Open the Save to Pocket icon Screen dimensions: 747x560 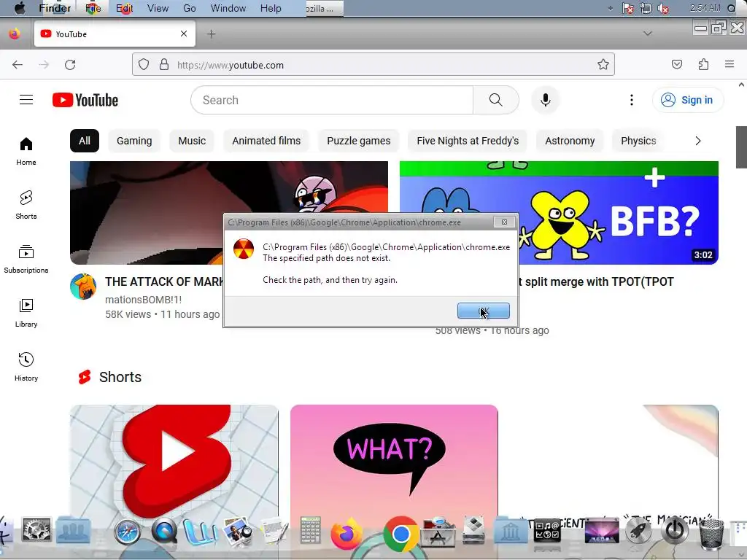pos(677,64)
